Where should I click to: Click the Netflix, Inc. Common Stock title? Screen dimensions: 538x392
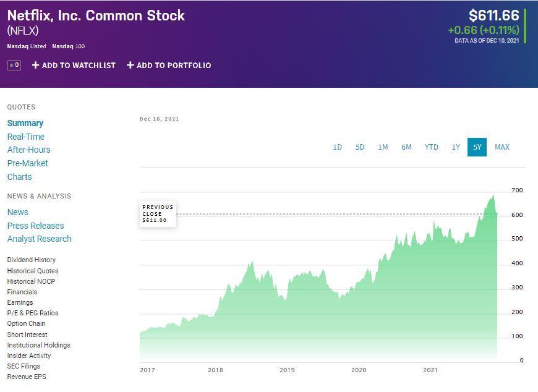click(x=96, y=15)
